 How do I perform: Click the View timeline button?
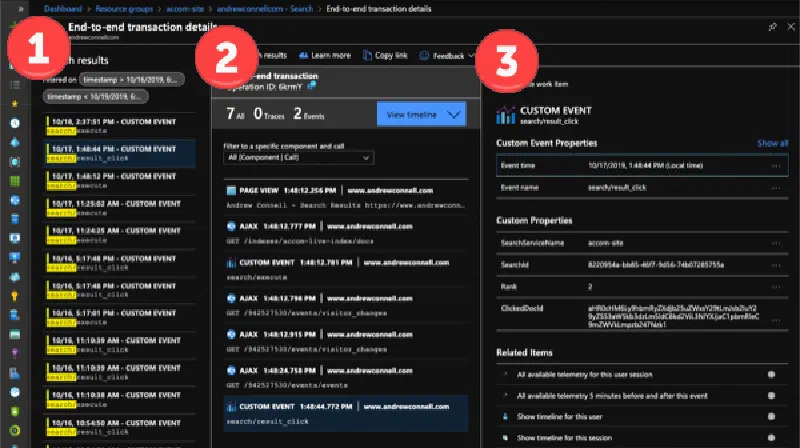pos(421,114)
